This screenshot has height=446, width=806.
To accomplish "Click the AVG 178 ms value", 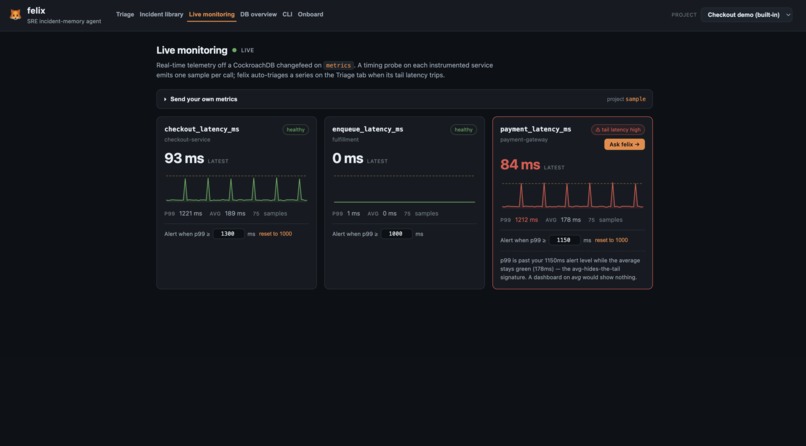I will tap(571, 219).
